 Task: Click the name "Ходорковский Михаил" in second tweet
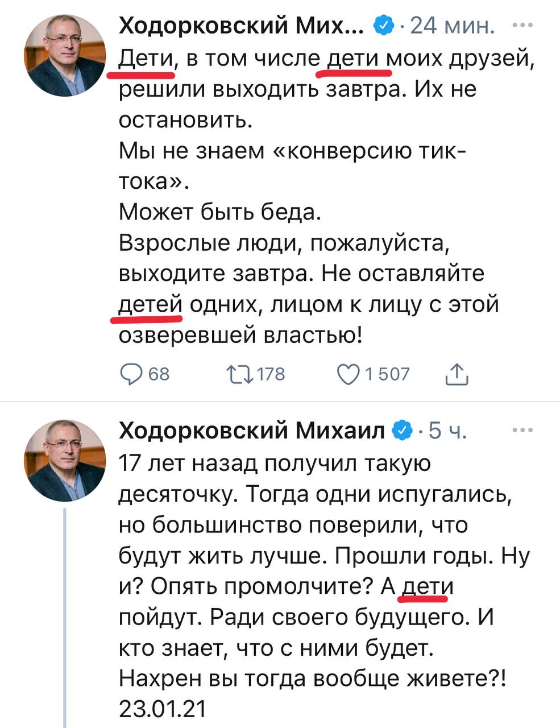[252, 432]
